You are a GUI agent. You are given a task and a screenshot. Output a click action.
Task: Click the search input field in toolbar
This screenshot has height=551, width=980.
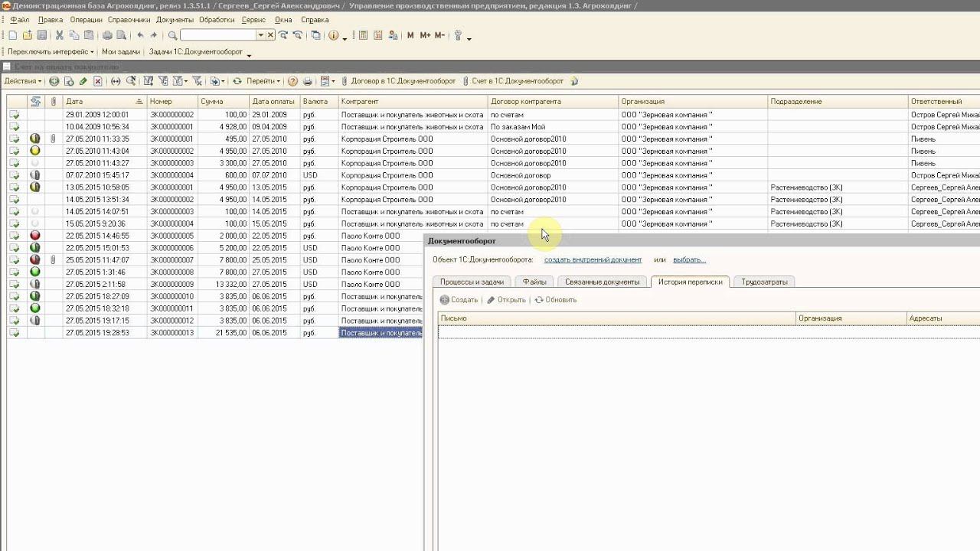click(x=218, y=35)
